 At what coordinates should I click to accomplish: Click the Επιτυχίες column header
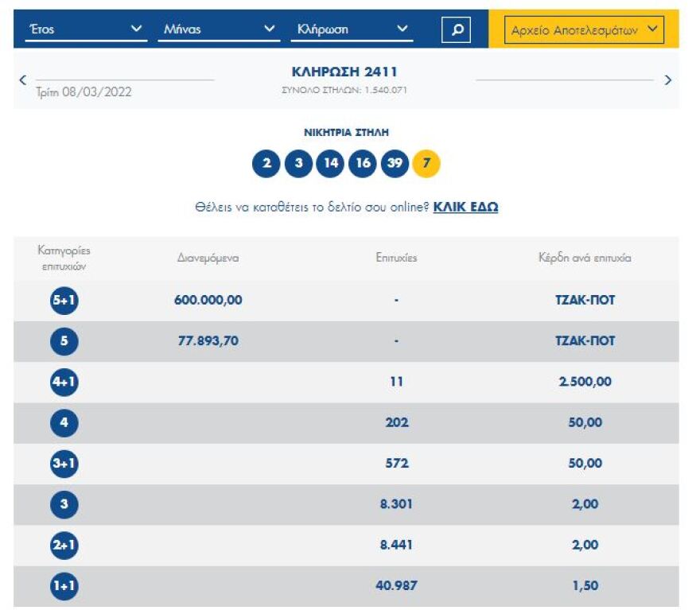(396, 258)
